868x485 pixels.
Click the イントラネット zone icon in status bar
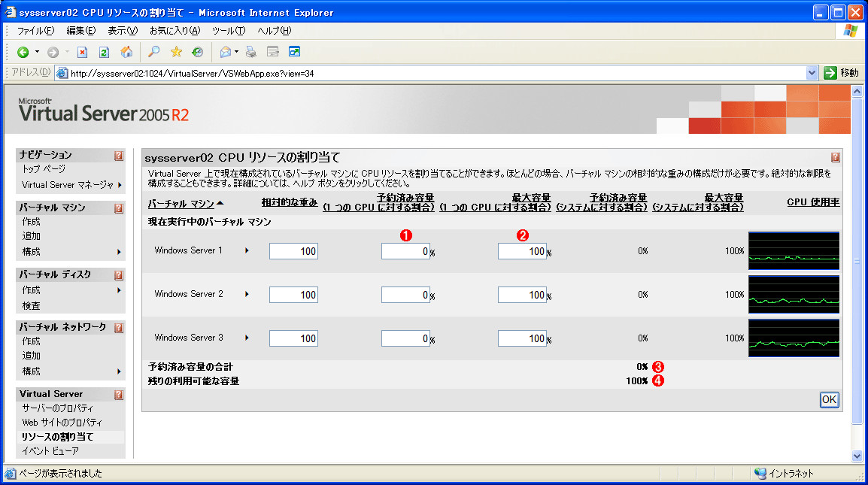point(760,474)
